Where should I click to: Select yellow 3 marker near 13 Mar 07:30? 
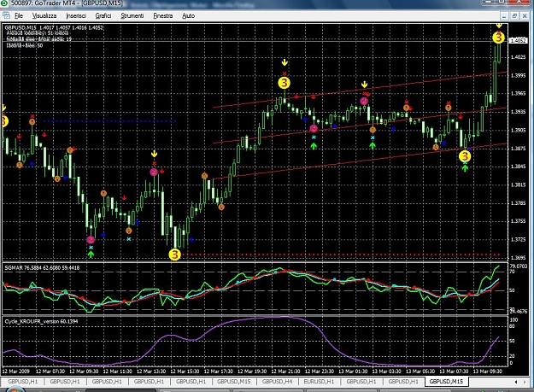[465, 156]
